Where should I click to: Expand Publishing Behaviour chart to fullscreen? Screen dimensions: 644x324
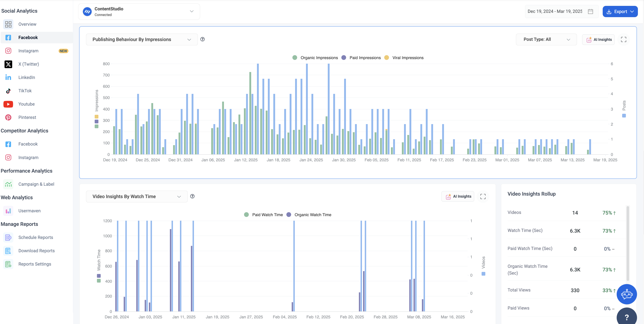[623, 39]
